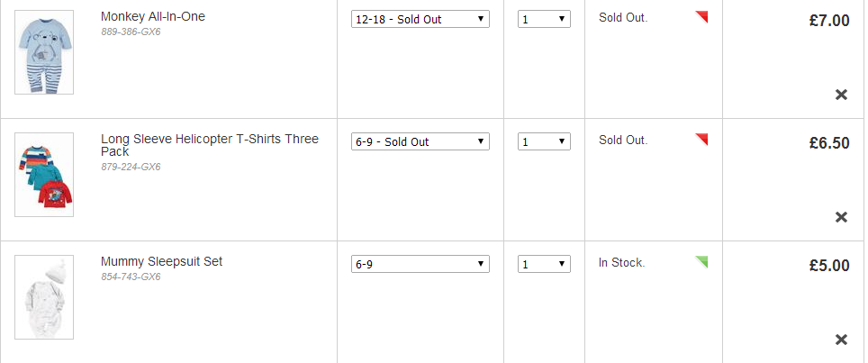868x363 pixels.
Task: Open Monkey All-In-One product image
Action: click(43, 52)
